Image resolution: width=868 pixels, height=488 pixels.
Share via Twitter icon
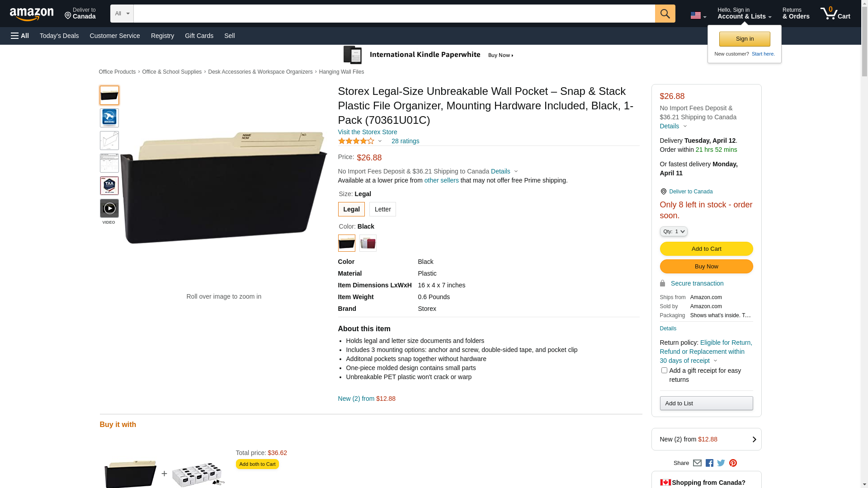(721, 463)
